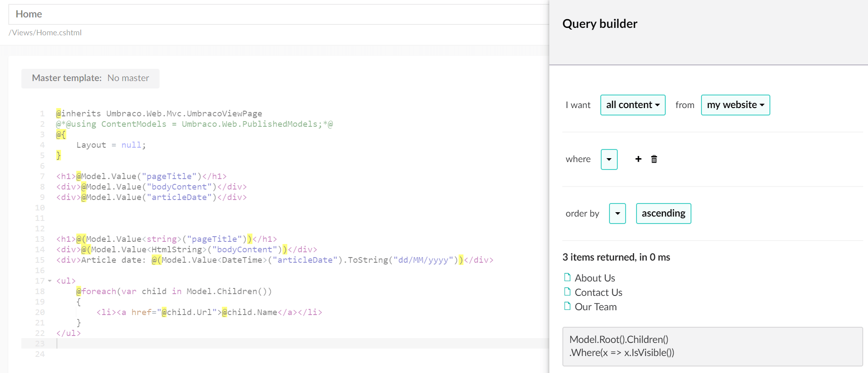Image resolution: width=868 pixels, height=373 pixels.
Task: Toggle the ascending sort direction button
Action: coord(664,214)
